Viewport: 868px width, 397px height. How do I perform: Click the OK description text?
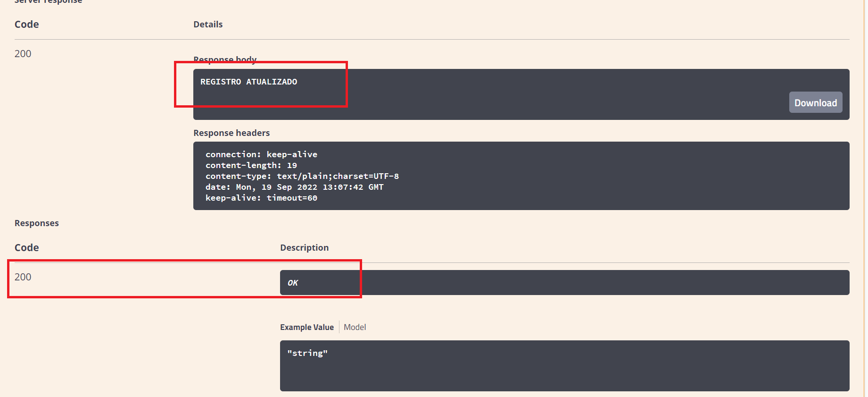click(x=293, y=283)
